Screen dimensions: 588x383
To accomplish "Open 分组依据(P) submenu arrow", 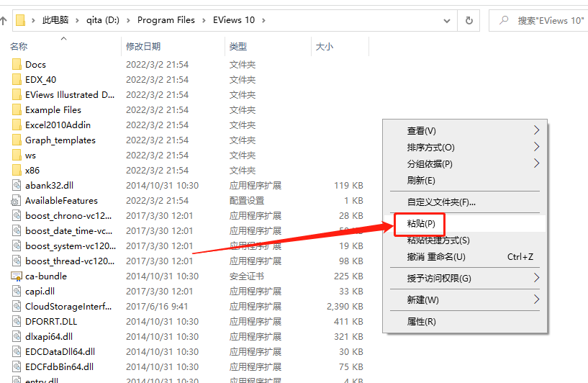I will click(537, 163).
